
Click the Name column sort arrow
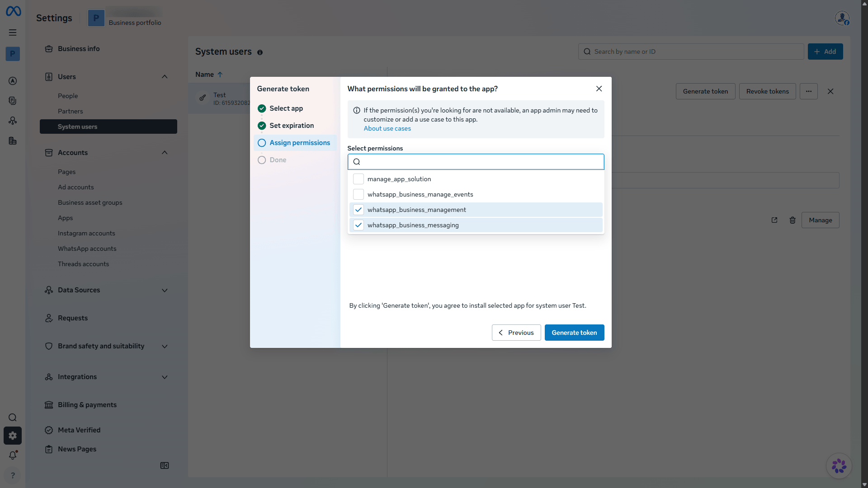(220, 75)
